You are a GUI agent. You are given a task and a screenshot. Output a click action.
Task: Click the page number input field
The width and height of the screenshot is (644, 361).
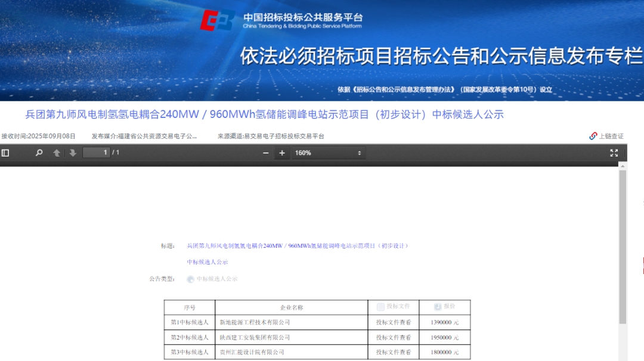pos(97,153)
